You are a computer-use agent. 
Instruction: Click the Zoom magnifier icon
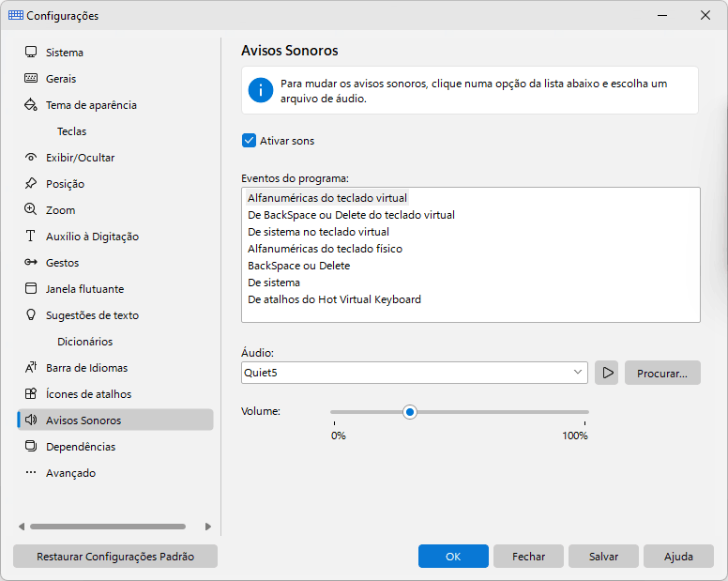click(x=31, y=209)
